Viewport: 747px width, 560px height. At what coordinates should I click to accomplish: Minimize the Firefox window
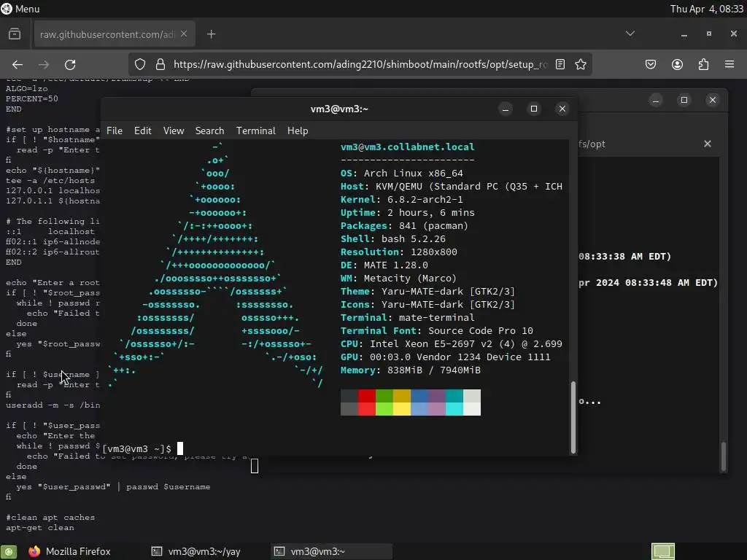point(684,34)
